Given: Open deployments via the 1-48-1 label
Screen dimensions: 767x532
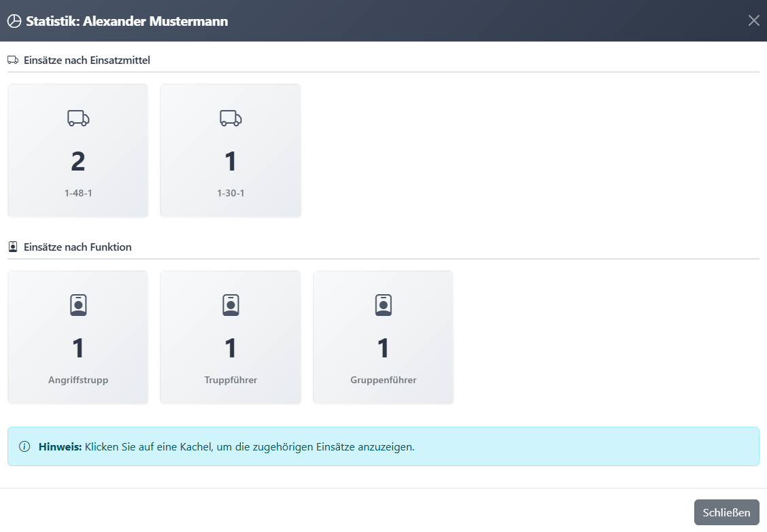Looking at the screenshot, I should point(78,193).
